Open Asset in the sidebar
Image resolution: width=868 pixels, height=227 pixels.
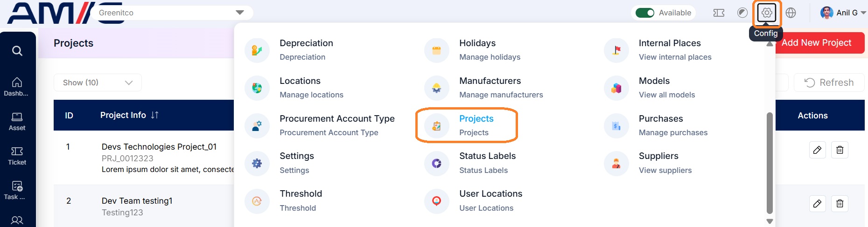pos(17,122)
